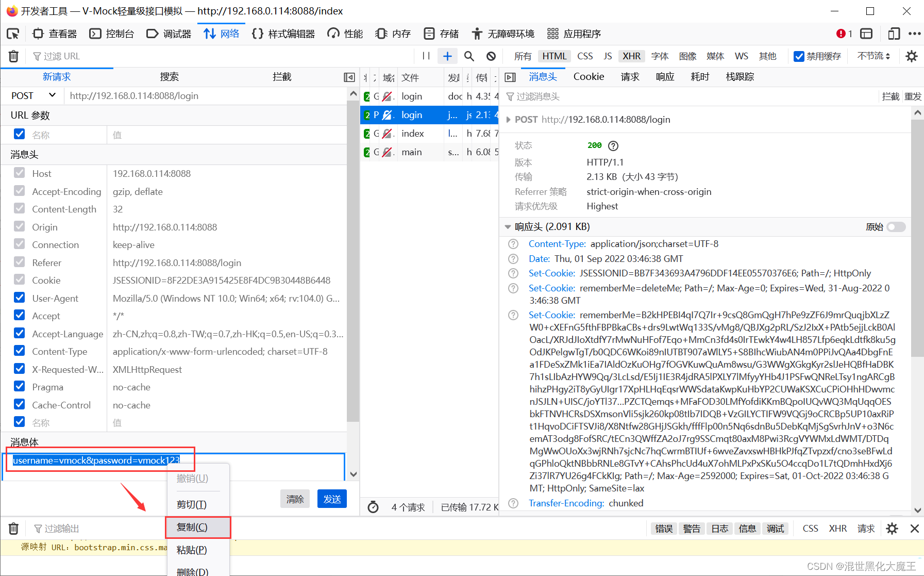This screenshot has height=576, width=924.
Task: Close the split console with X
Action: (915, 529)
